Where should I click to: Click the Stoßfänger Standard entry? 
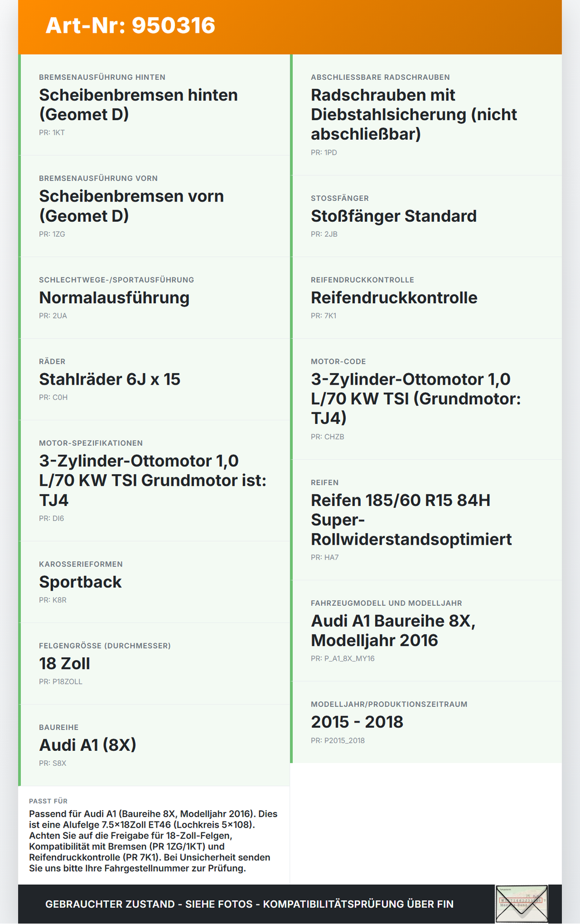click(394, 217)
